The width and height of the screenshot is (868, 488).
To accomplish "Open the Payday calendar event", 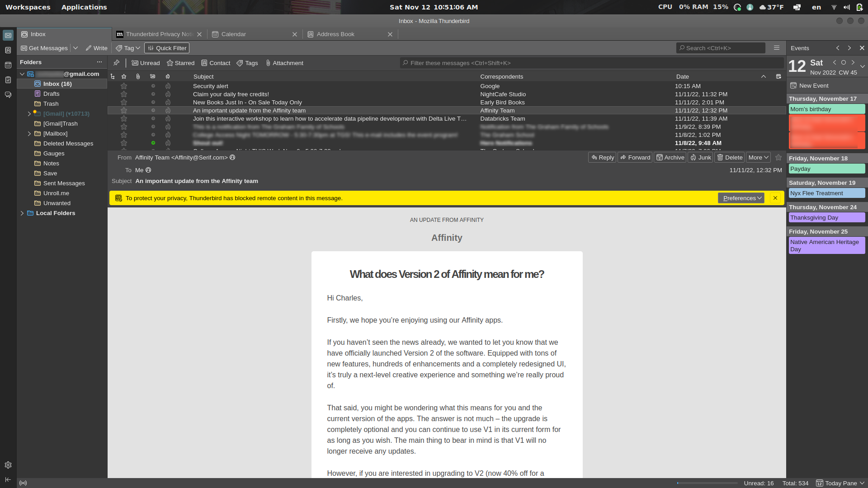I will coord(826,169).
